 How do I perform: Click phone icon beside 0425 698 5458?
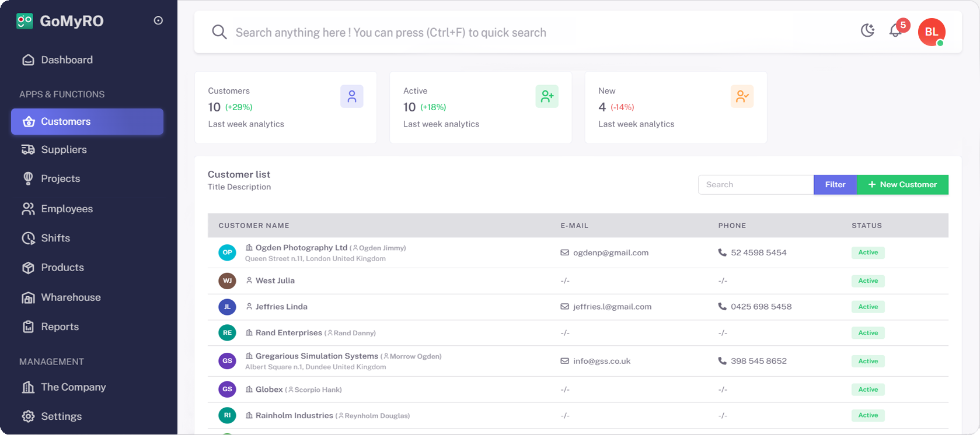(722, 307)
